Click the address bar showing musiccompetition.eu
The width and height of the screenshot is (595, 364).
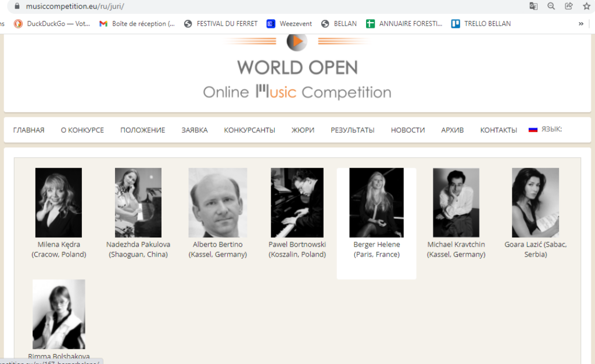87,6
